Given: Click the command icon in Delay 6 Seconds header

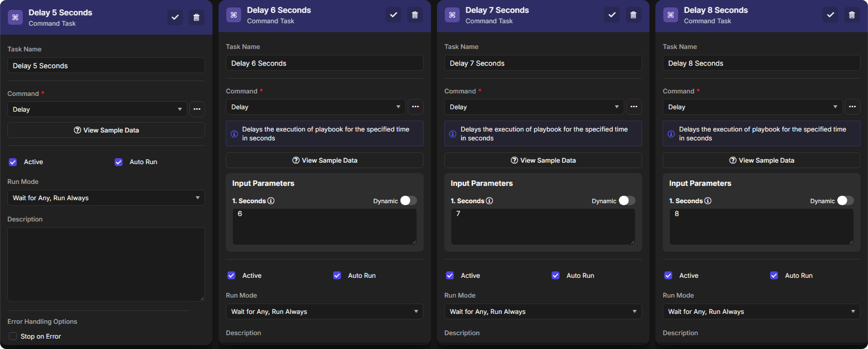Looking at the screenshot, I should [234, 15].
